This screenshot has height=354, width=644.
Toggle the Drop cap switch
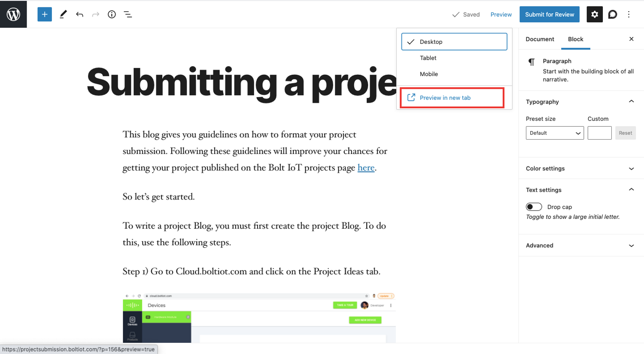pos(534,207)
